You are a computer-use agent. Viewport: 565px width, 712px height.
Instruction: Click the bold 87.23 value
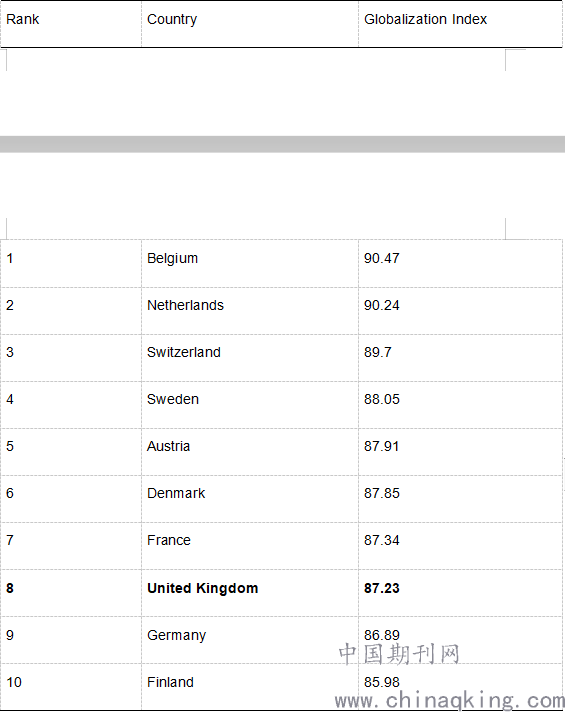click(x=382, y=588)
